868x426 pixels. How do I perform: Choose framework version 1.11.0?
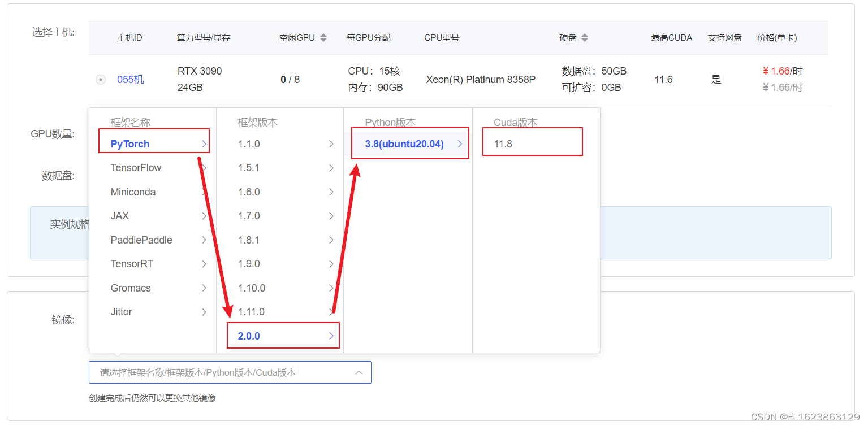pos(280,312)
